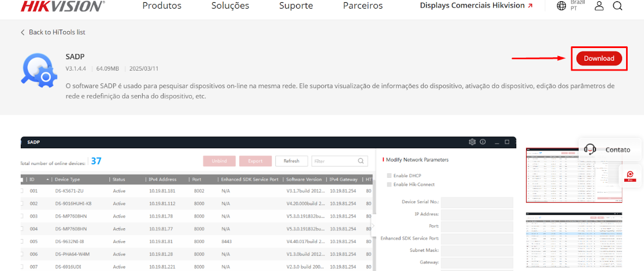Go back to HiTools list
The height and width of the screenshot is (271, 644).
(53, 32)
